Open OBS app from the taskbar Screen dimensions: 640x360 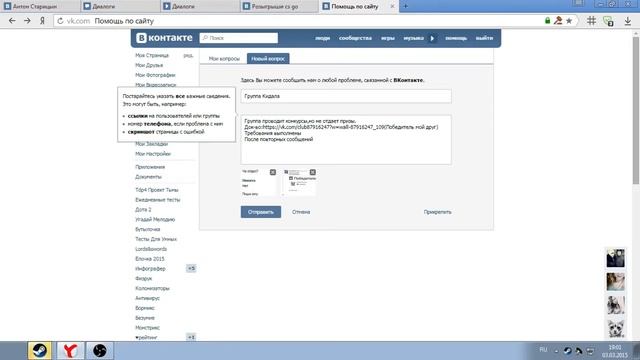click(100, 351)
